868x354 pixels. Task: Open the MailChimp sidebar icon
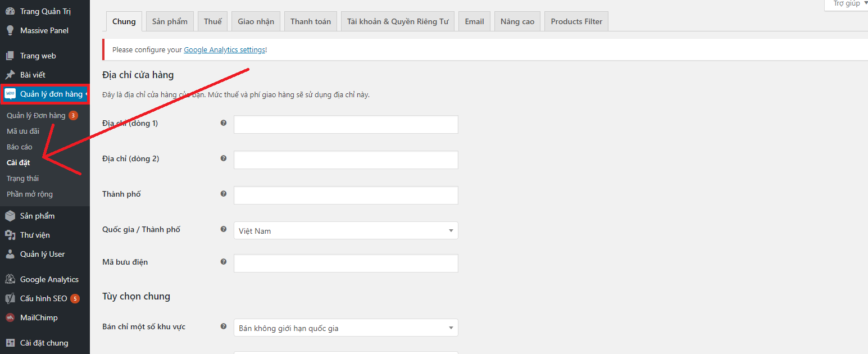10,317
